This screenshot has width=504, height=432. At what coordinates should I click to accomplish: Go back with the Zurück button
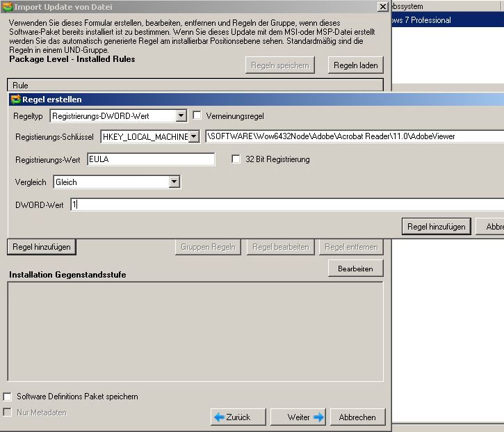(x=238, y=417)
